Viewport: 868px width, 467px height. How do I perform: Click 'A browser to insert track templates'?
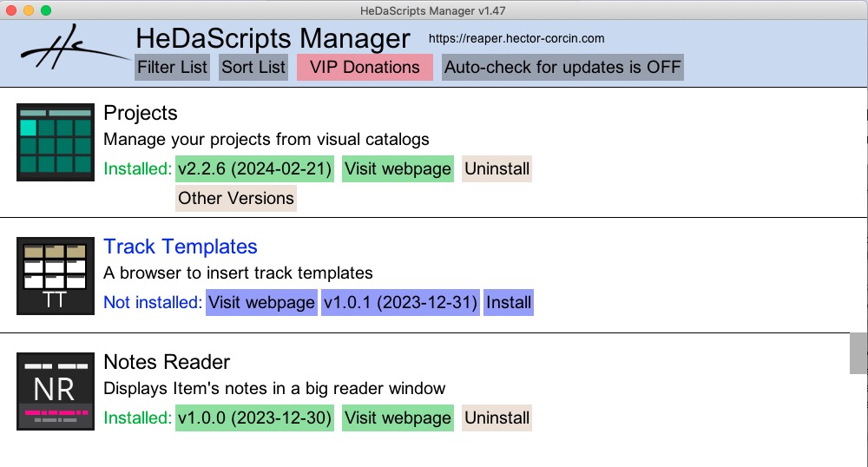[238, 273]
